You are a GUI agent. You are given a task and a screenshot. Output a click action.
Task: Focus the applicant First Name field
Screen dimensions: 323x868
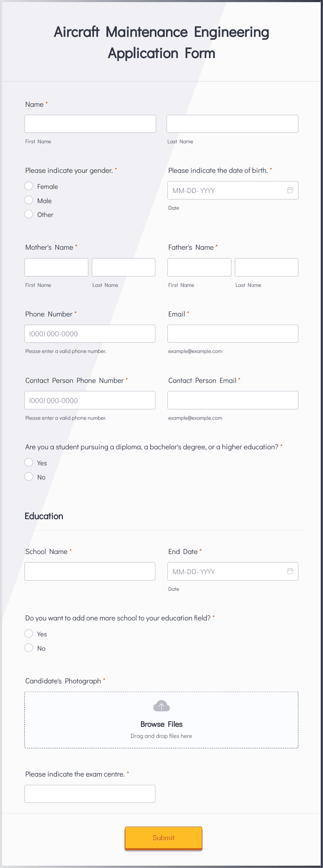(90, 124)
